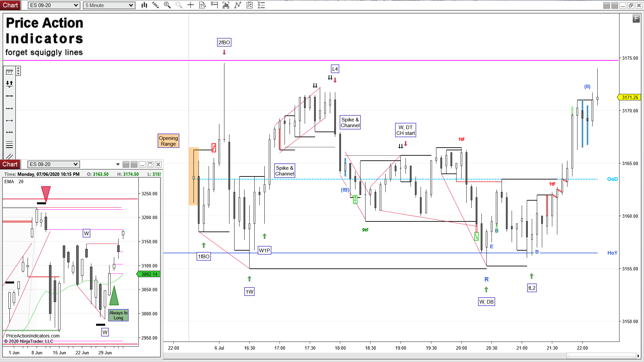Click the horizontal scrollbar right arrow
The image size is (644, 362).
(638, 356)
